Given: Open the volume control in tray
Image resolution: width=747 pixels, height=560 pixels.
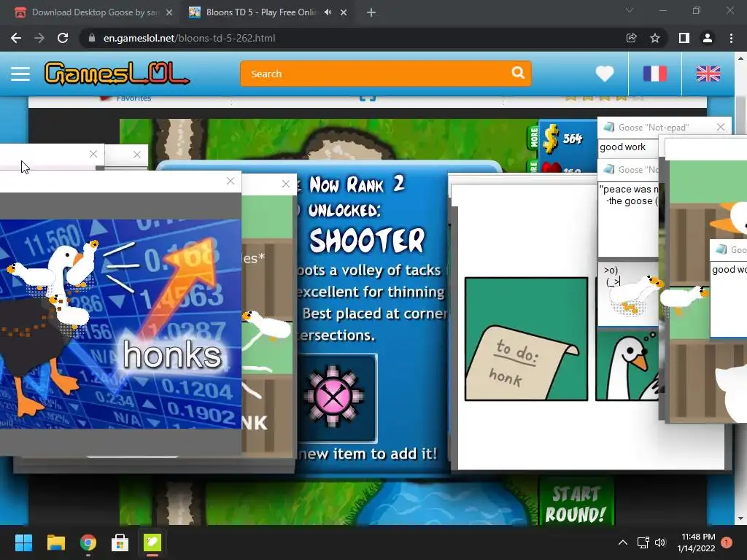Looking at the screenshot, I should click(659, 542).
